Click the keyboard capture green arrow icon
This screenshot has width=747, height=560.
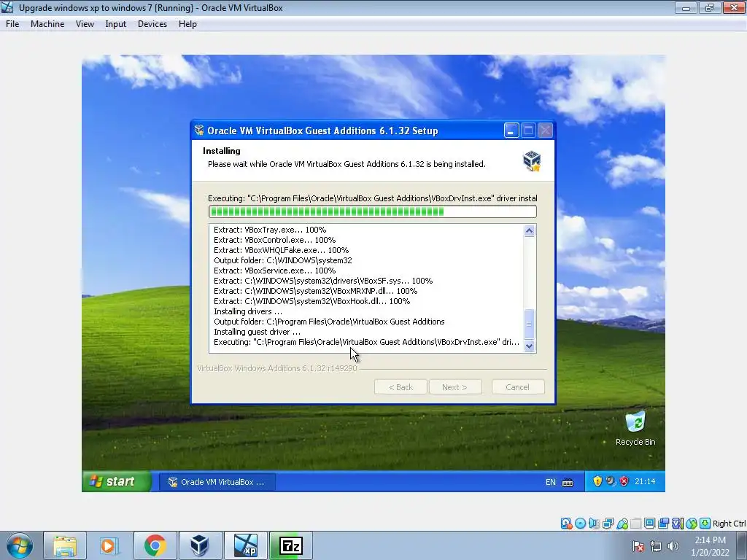pyautogui.click(x=705, y=524)
